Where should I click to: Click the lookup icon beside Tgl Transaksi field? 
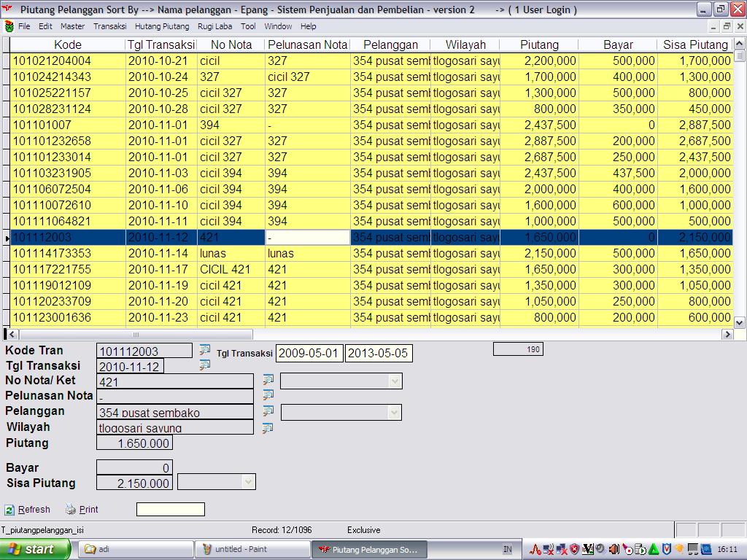[x=204, y=365]
